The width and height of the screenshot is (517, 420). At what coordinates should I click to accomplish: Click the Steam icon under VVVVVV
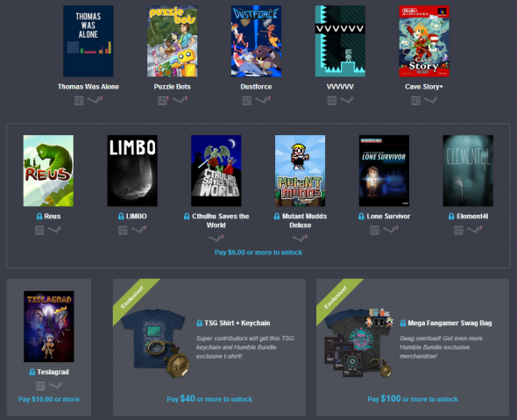347,100
